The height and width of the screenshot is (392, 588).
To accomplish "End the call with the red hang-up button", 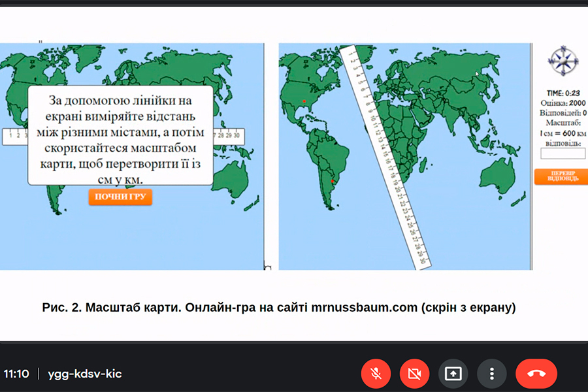I will (x=536, y=374).
